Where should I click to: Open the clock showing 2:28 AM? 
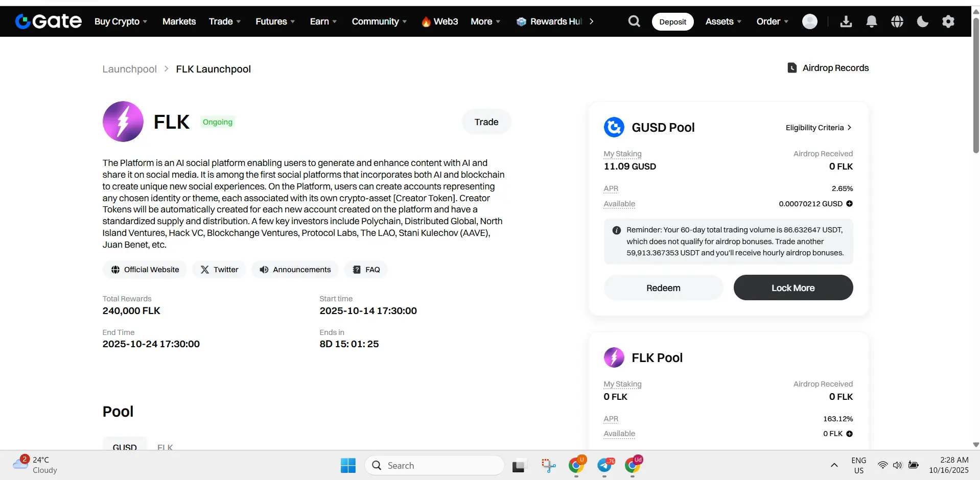coord(949,465)
